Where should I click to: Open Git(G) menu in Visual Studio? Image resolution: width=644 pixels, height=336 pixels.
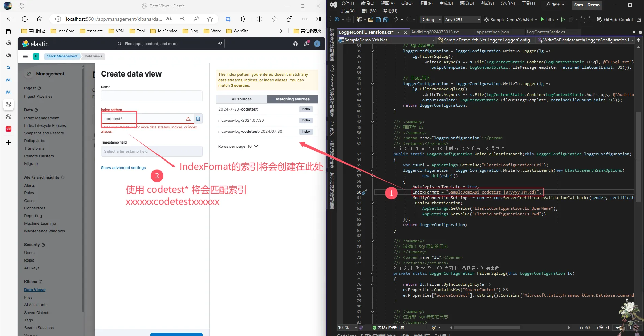click(x=407, y=3)
